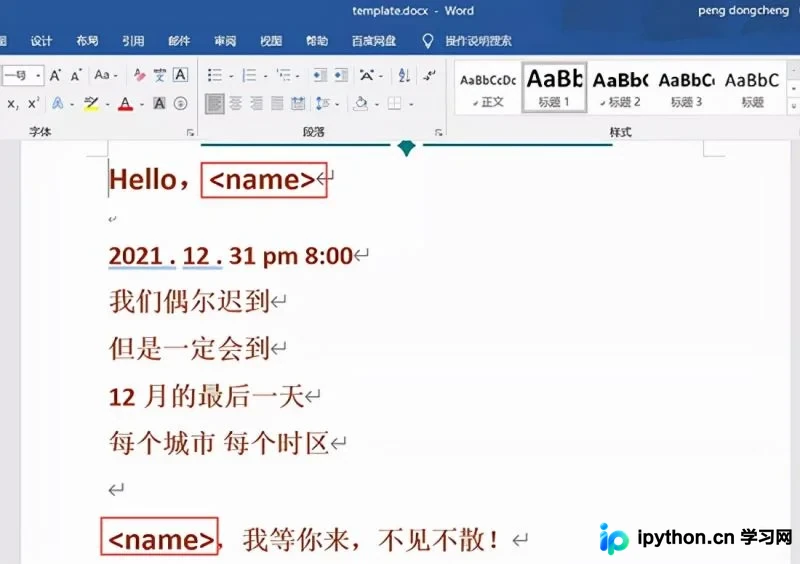Open the line spacing dropdown arrow
800x564 pixels.
click(337, 105)
